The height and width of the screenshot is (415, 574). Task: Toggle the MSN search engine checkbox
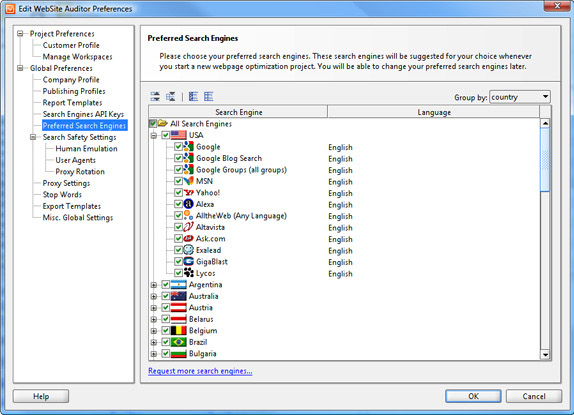178,181
